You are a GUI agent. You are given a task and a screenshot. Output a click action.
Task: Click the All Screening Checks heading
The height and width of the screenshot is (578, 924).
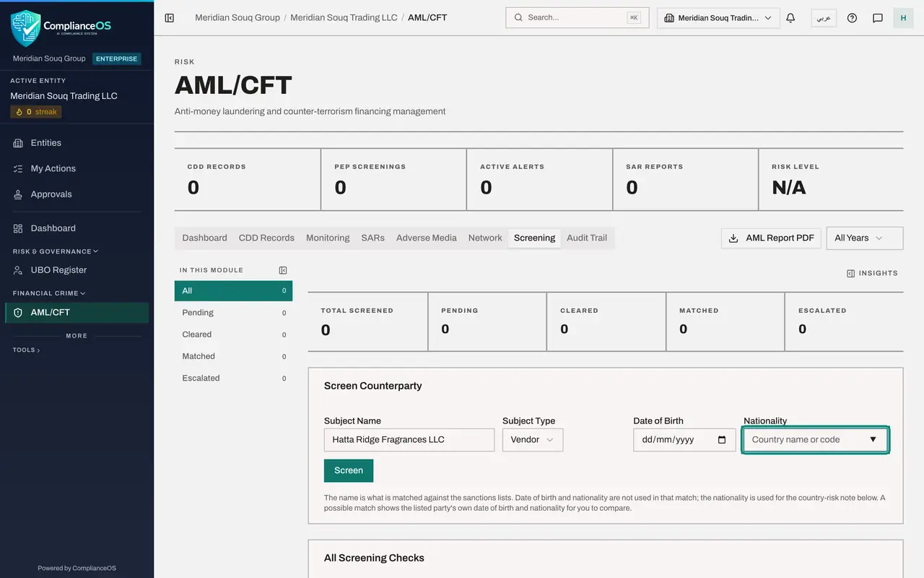(x=374, y=558)
